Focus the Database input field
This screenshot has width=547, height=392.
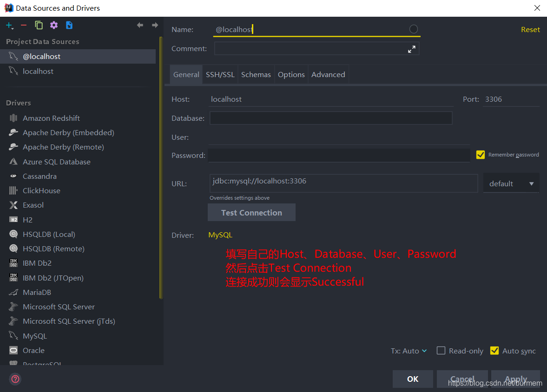331,118
